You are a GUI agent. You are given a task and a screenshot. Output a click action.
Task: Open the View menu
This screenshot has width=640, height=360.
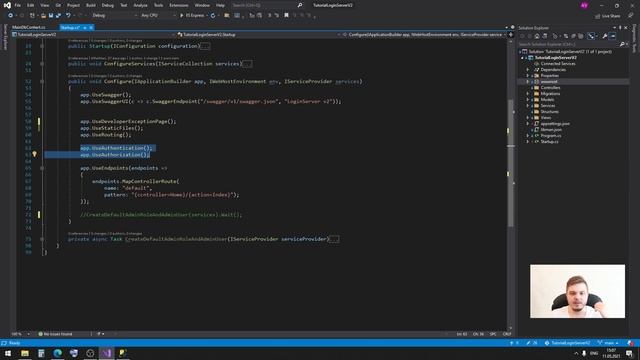(x=44, y=5)
